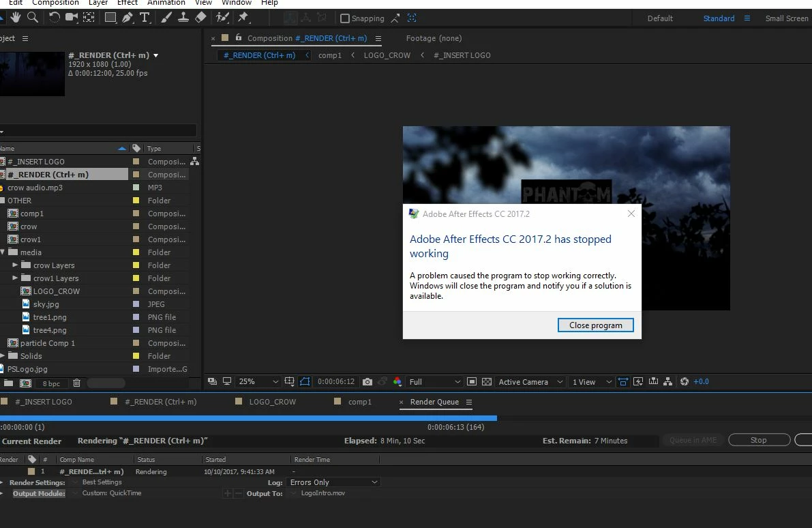The height and width of the screenshot is (528, 812).
Task: Select the Roto Brush tool
Action: (223, 18)
